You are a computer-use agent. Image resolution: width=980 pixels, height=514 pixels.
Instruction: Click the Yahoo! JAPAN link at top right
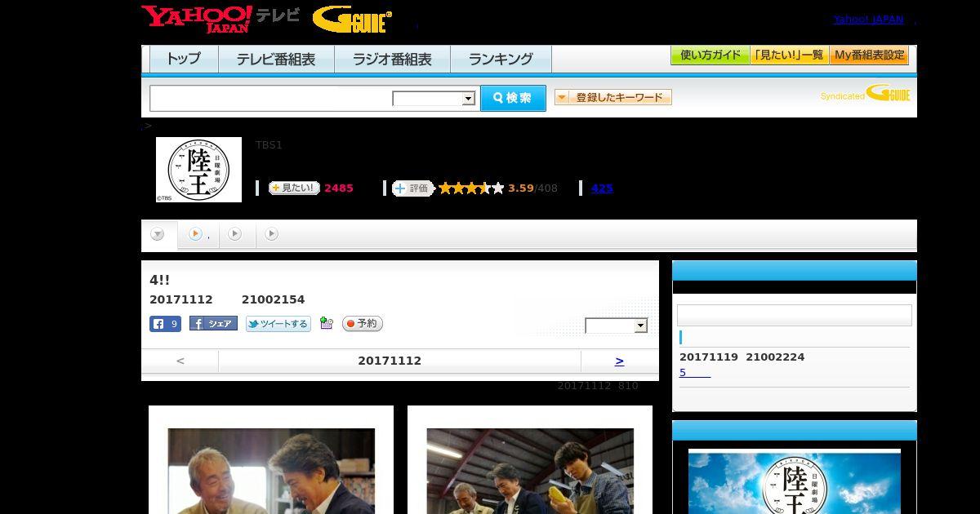868,20
